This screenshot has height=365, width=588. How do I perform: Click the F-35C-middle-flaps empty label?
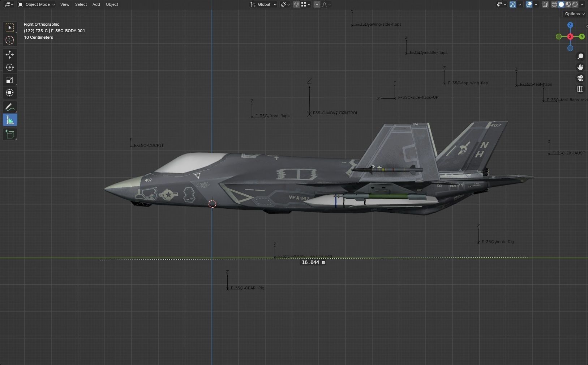click(x=429, y=52)
